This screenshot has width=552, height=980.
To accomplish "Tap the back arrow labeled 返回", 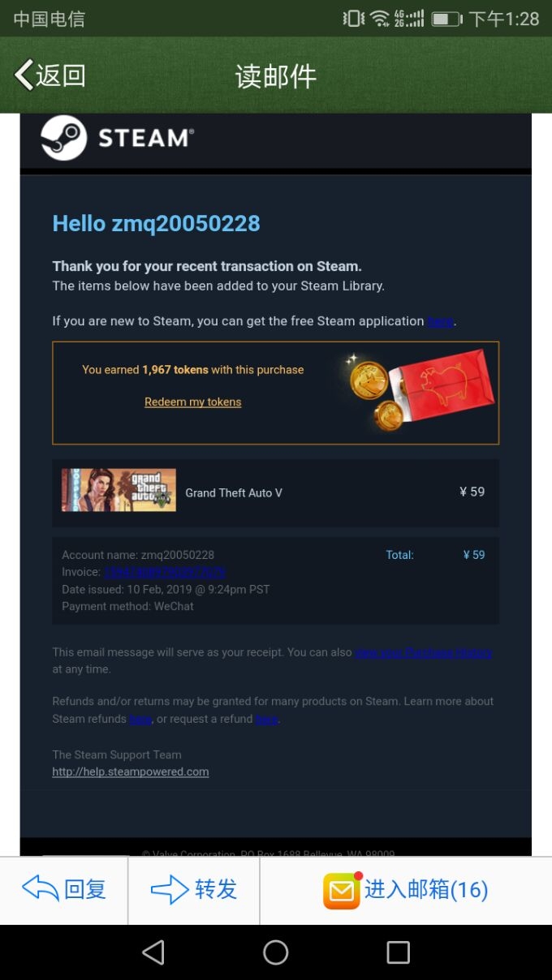I will [50, 75].
